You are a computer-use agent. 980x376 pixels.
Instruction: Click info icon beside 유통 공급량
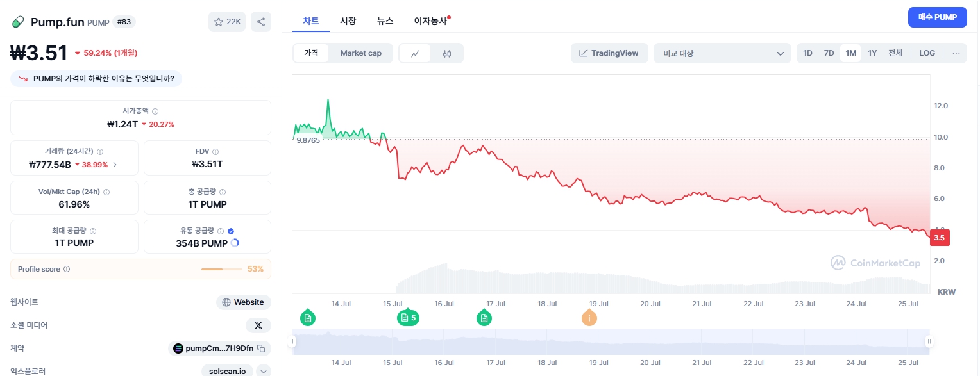click(221, 231)
